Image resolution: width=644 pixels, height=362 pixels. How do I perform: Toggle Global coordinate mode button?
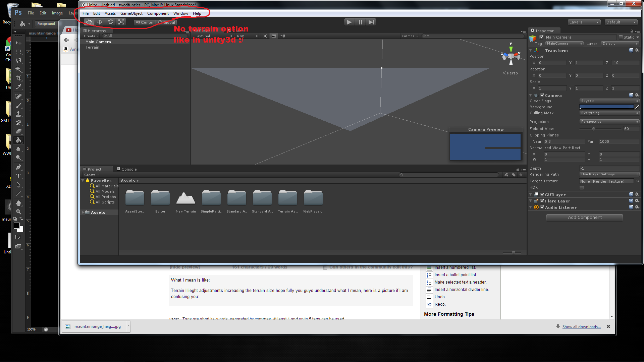coord(167,22)
